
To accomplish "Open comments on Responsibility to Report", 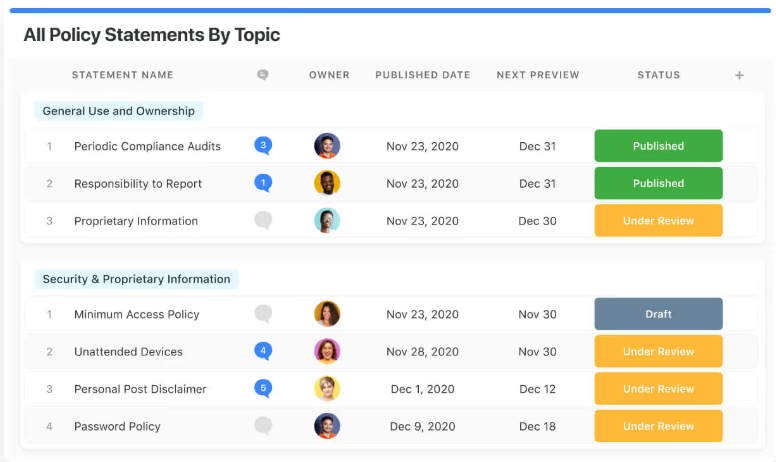I will (x=263, y=184).
